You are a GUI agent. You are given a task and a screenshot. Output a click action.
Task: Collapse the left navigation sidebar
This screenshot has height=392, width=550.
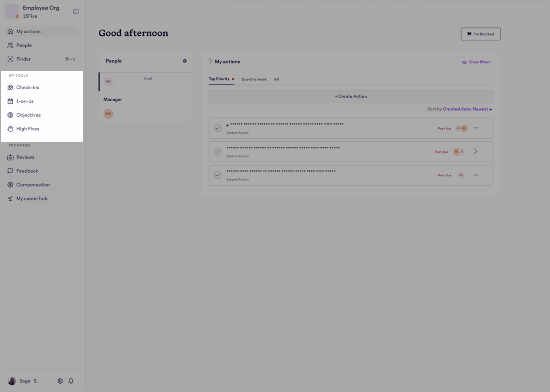(x=76, y=11)
